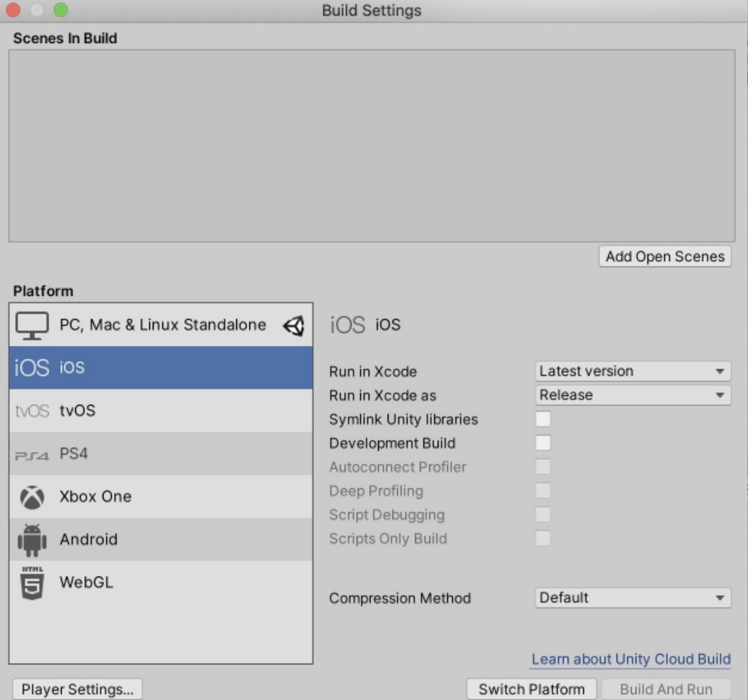Select the PS4 platform row
748x700 pixels.
[x=161, y=454]
